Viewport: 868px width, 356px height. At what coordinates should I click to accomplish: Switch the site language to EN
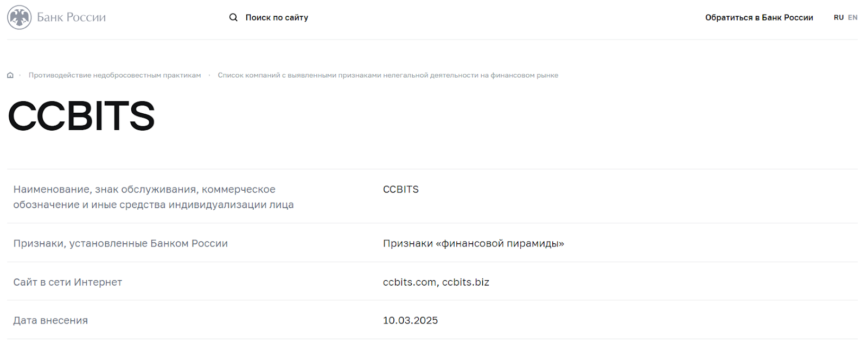pos(853,17)
